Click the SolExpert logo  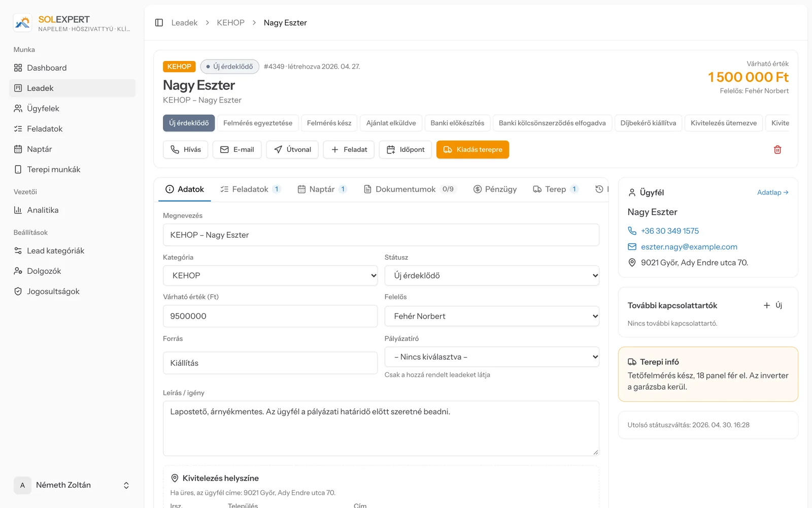click(22, 23)
